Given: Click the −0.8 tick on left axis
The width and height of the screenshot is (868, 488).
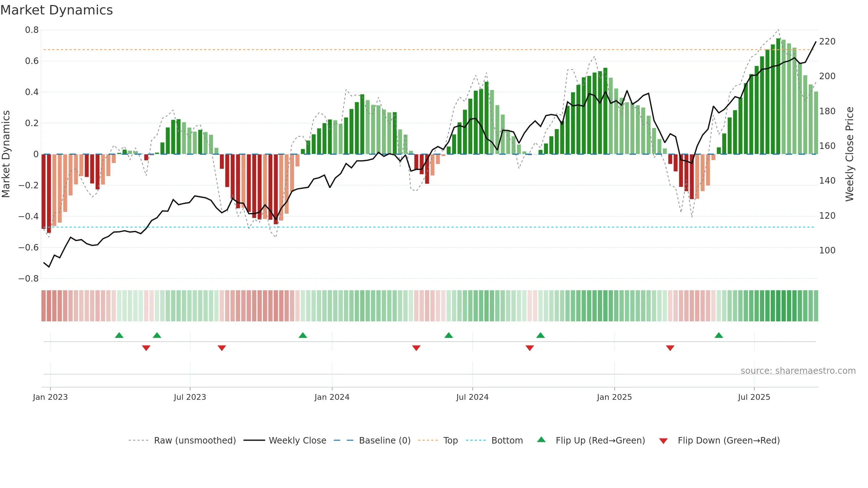Looking at the screenshot, I should tap(29, 278).
